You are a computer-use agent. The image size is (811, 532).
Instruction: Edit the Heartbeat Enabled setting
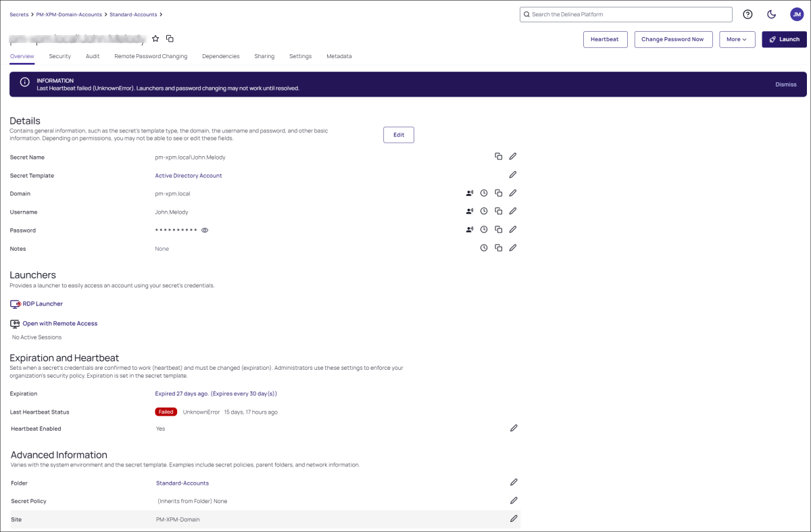click(514, 428)
